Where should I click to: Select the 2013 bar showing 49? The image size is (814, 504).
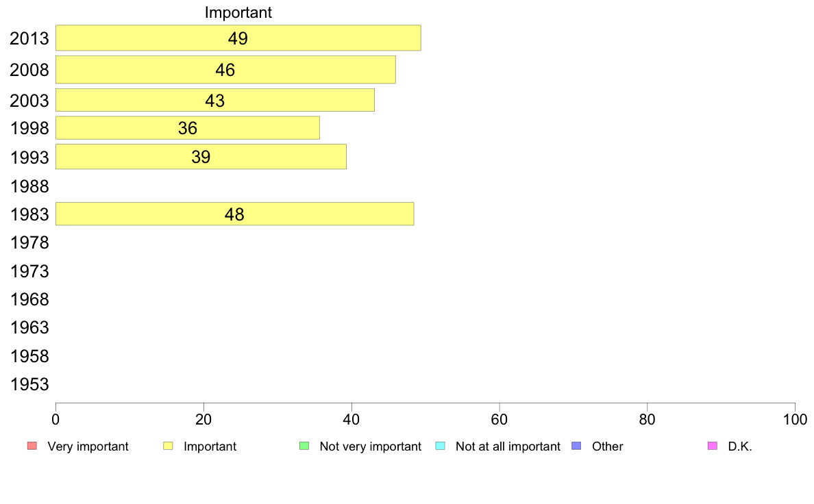point(238,38)
